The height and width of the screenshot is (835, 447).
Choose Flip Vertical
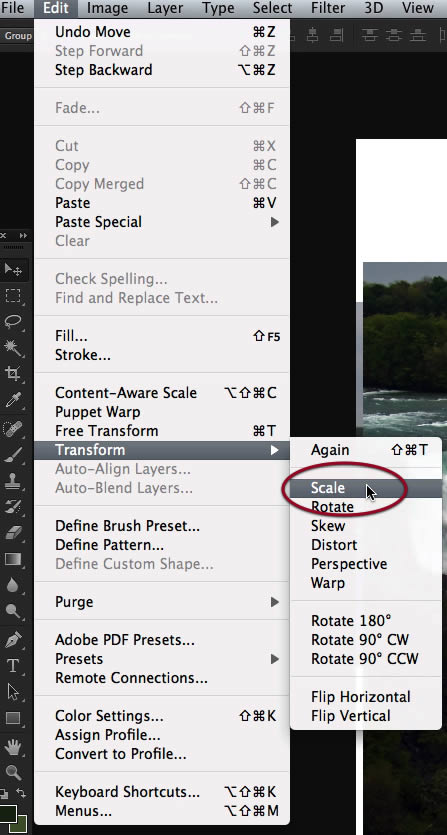pos(366,716)
